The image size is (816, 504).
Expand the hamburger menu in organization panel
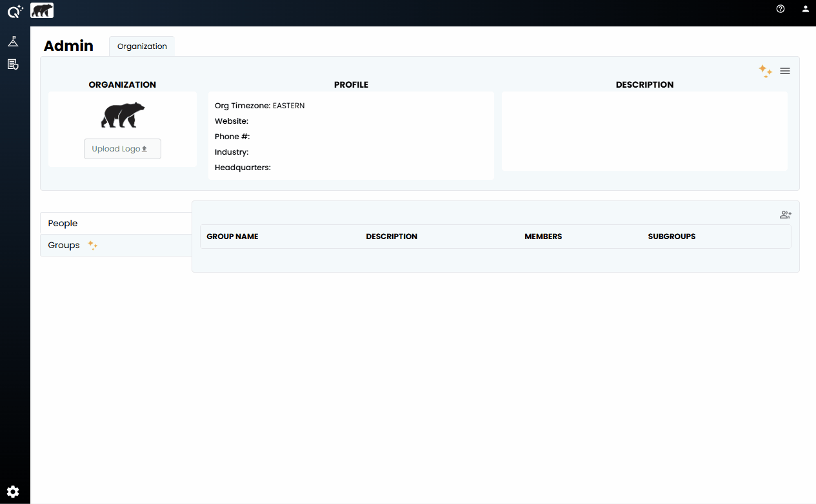(785, 71)
